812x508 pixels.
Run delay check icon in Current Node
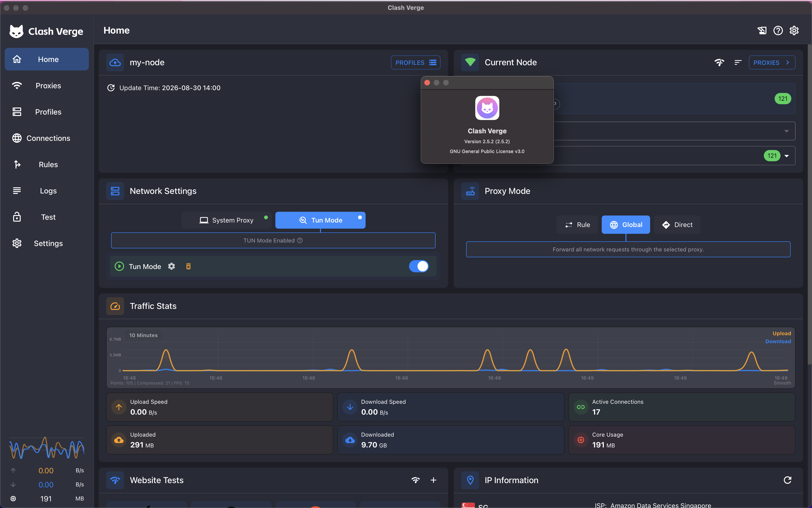pyautogui.click(x=719, y=62)
